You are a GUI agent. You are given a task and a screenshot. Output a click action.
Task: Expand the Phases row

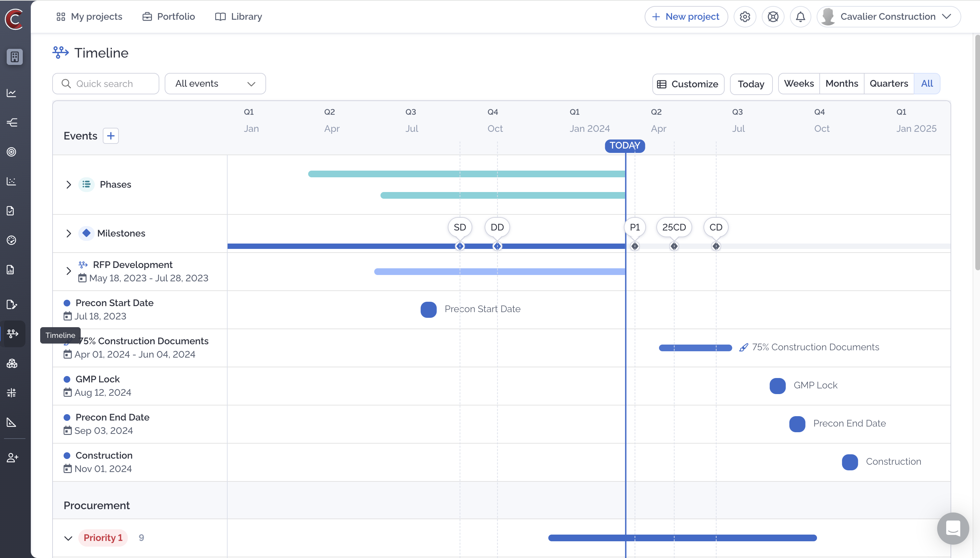click(x=69, y=185)
